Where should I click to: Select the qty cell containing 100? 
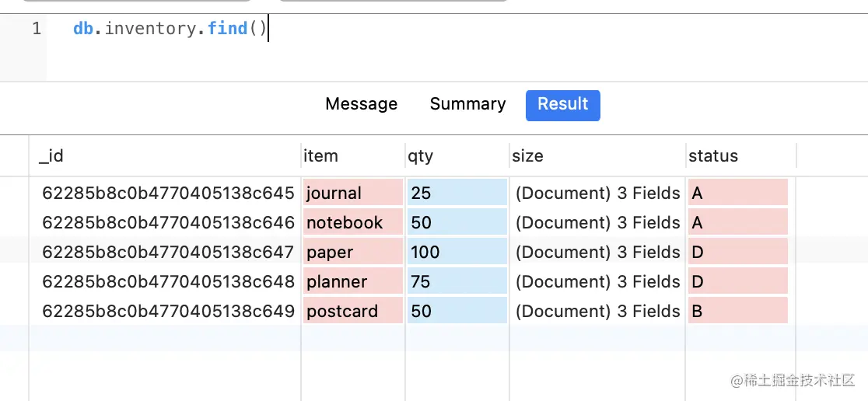456,253
